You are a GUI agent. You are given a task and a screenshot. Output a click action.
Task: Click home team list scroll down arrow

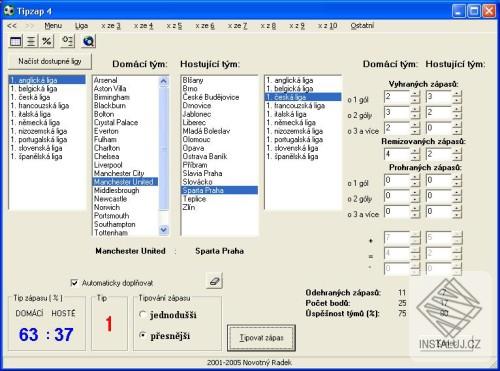164,230
